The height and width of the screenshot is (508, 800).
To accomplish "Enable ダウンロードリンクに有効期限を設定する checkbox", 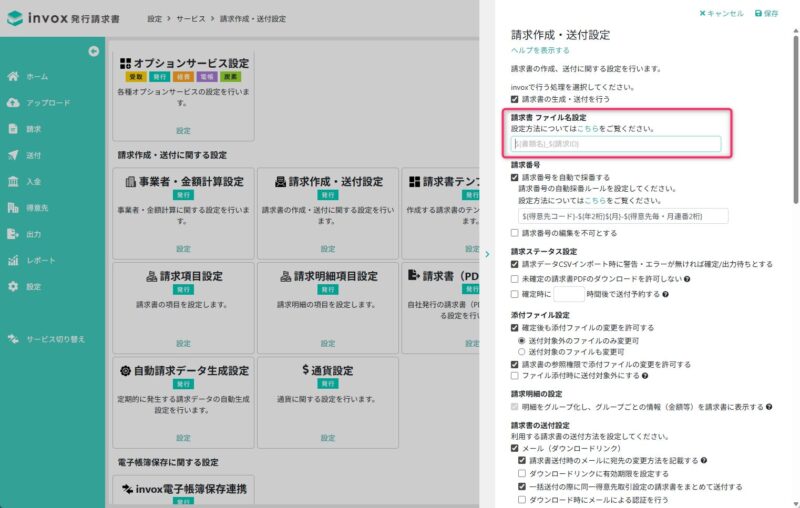I will 521,474.
